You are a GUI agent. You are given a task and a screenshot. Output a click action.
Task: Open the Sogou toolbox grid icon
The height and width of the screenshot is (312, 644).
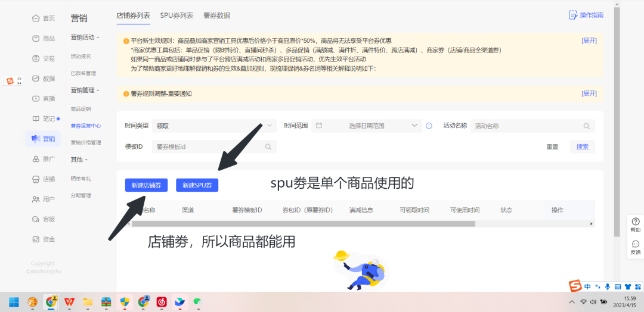(x=638, y=286)
